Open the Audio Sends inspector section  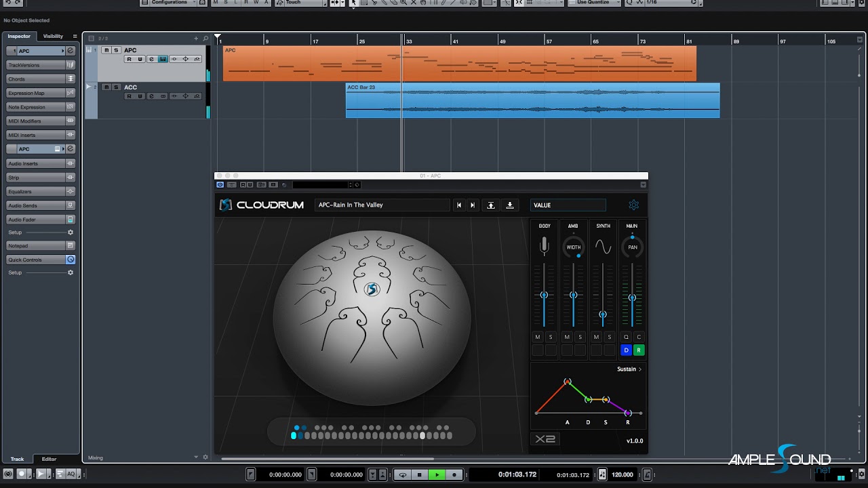41,205
